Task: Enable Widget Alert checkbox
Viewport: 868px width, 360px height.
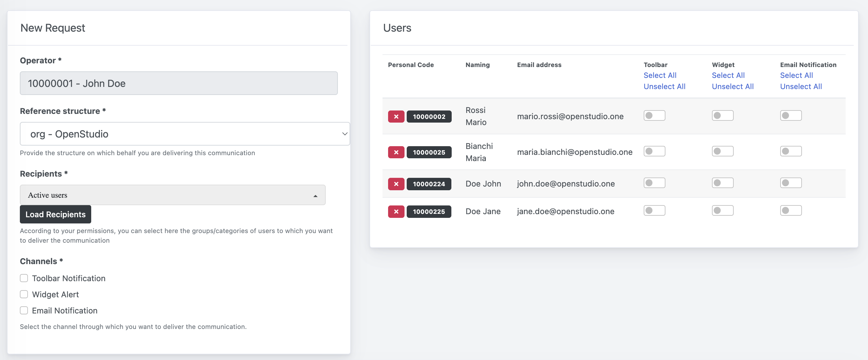Action: pyautogui.click(x=24, y=294)
